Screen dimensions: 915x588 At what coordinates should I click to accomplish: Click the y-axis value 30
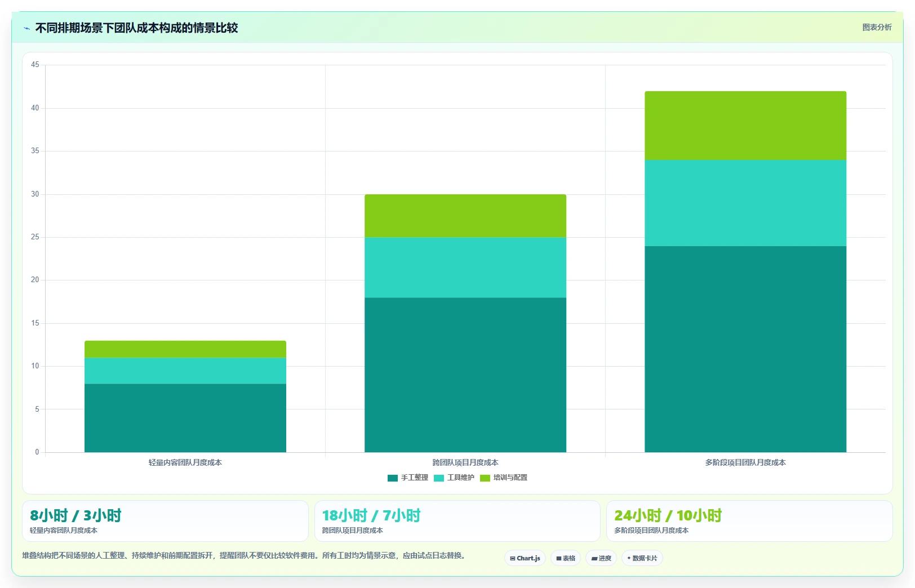coord(35,194)
